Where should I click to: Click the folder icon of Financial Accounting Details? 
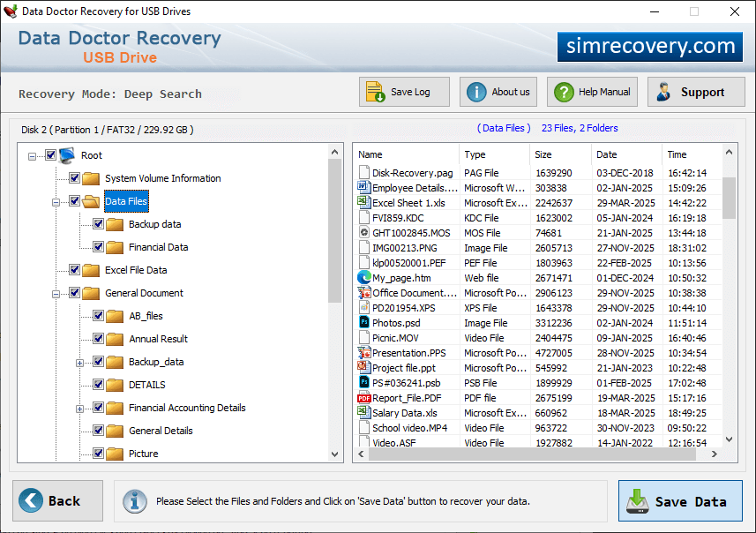[x=115, y=408]
